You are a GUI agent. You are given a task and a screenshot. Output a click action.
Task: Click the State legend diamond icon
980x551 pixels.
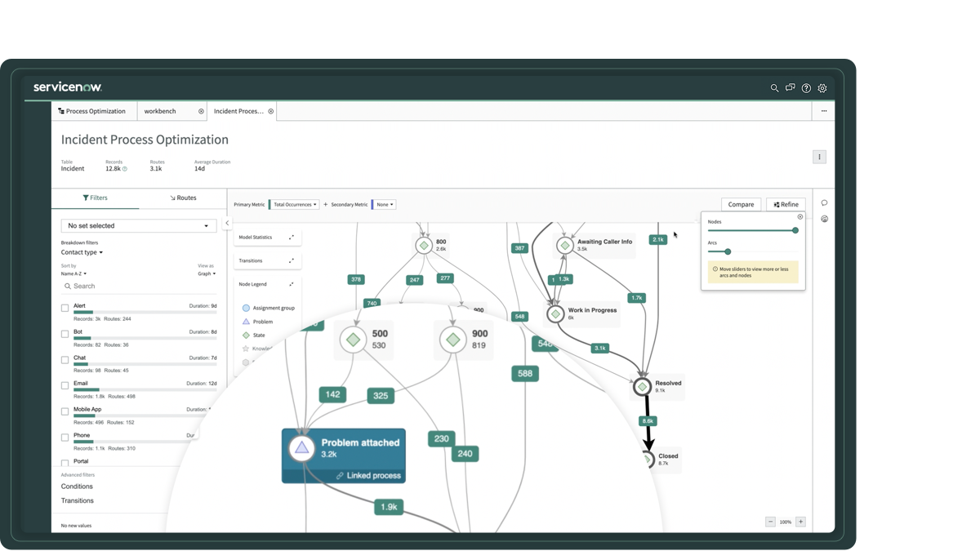[246, 335]
